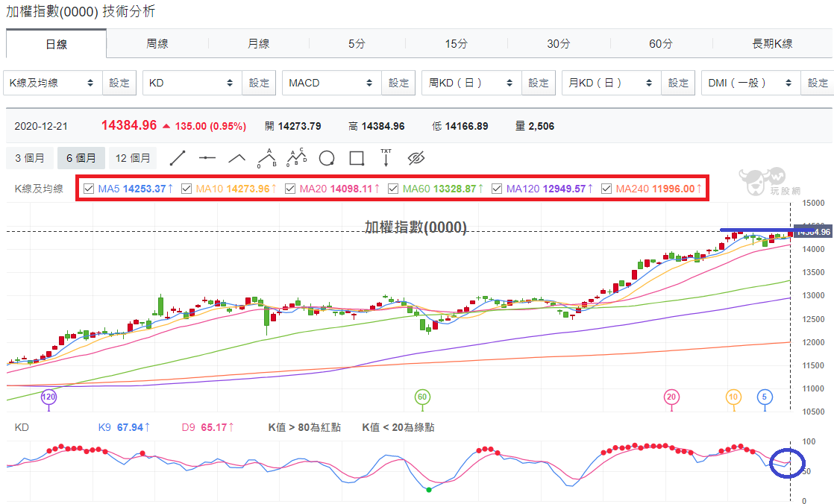Switch to the 長期K線 tab

pos(772,43)
